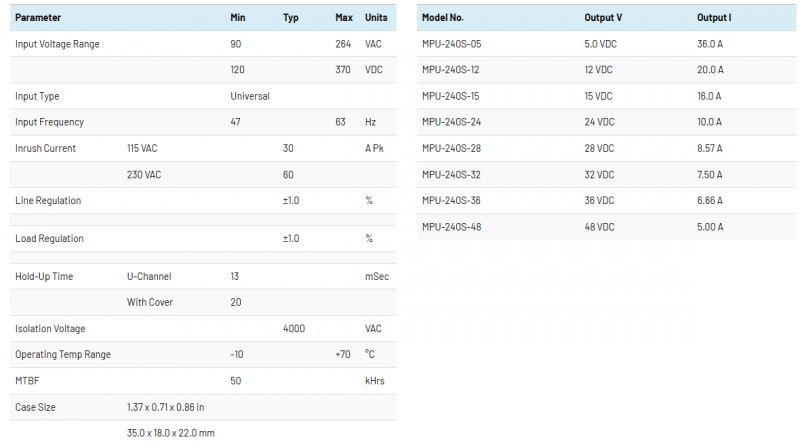Image resolution: width=800 pixels, height=446 pixels.
Task: Select the MTBF parameter label
Action: [27, 380]
